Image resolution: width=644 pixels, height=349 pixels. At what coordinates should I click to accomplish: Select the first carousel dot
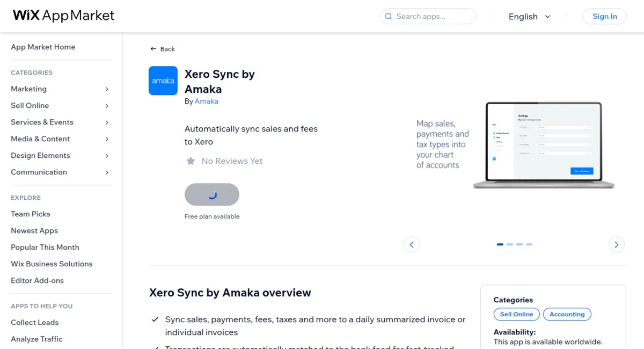coord(500,244)
